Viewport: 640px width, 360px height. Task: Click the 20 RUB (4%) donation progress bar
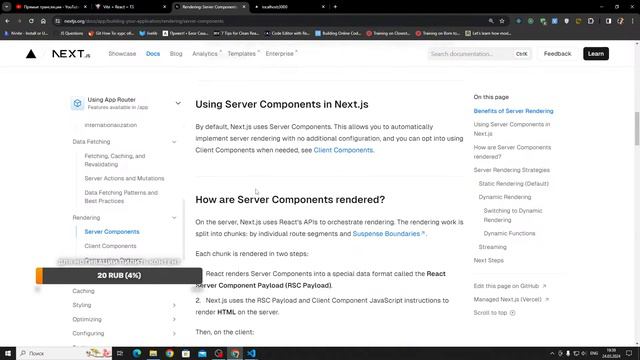(x=119, y=276)
